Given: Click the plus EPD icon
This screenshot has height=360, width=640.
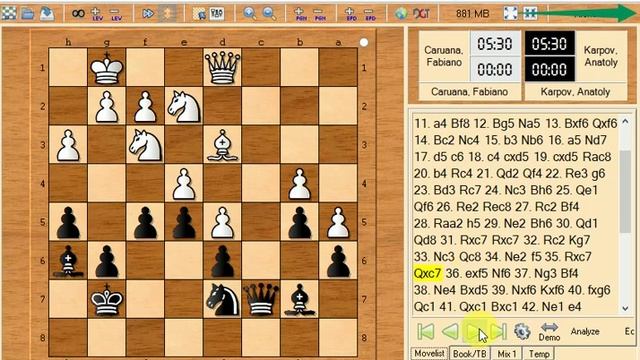Looking at the screenshot, I should click(x=351, y=14).
